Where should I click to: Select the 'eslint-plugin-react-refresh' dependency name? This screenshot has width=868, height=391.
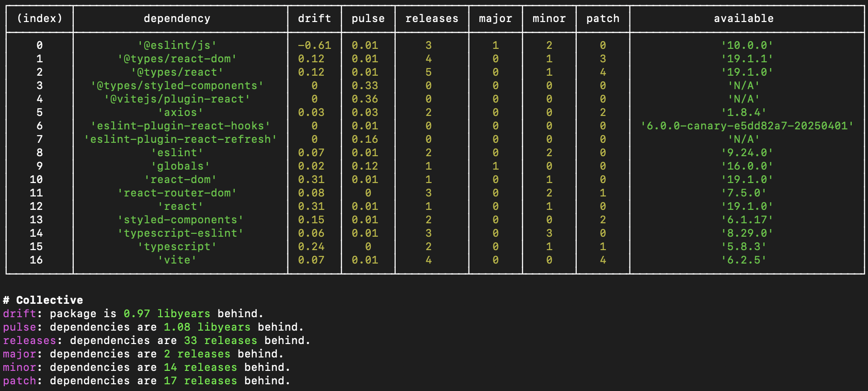click(x=181, y=139)
